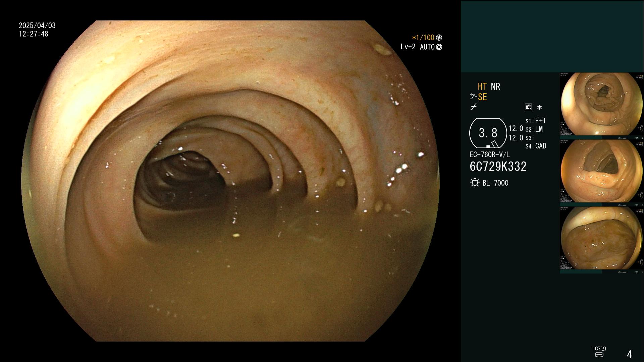Click the empty S3: switch label

point(529,138)
